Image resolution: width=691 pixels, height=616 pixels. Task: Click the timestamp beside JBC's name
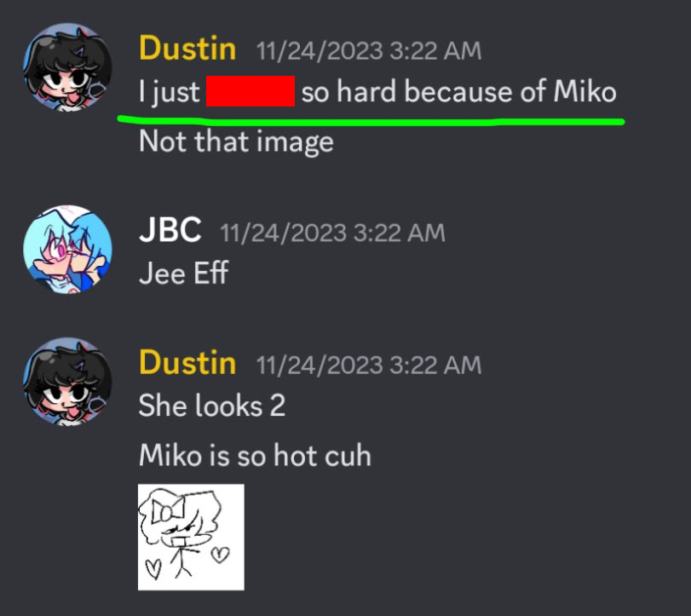332,233
